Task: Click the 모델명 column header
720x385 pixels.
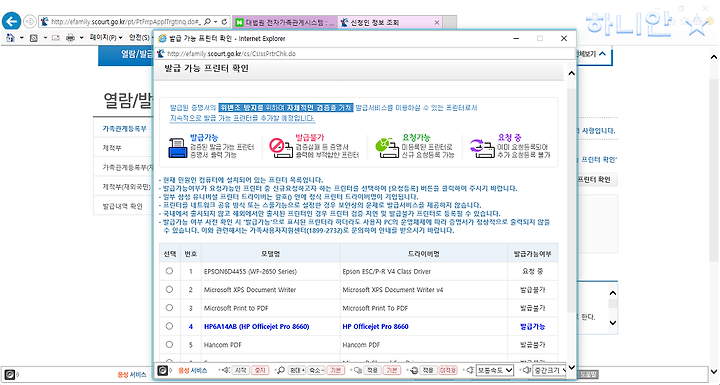Action: coord(270,254)
